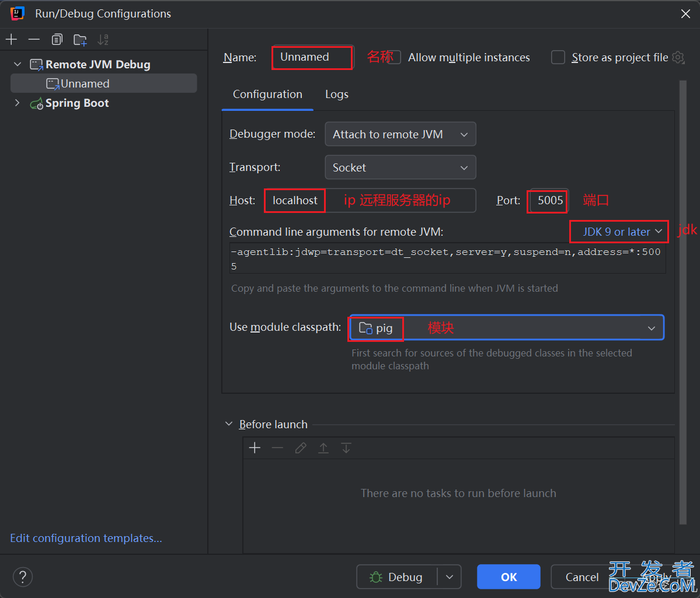Copy the selected configuration
The image size is (700, 598).
tap(57, 39)
